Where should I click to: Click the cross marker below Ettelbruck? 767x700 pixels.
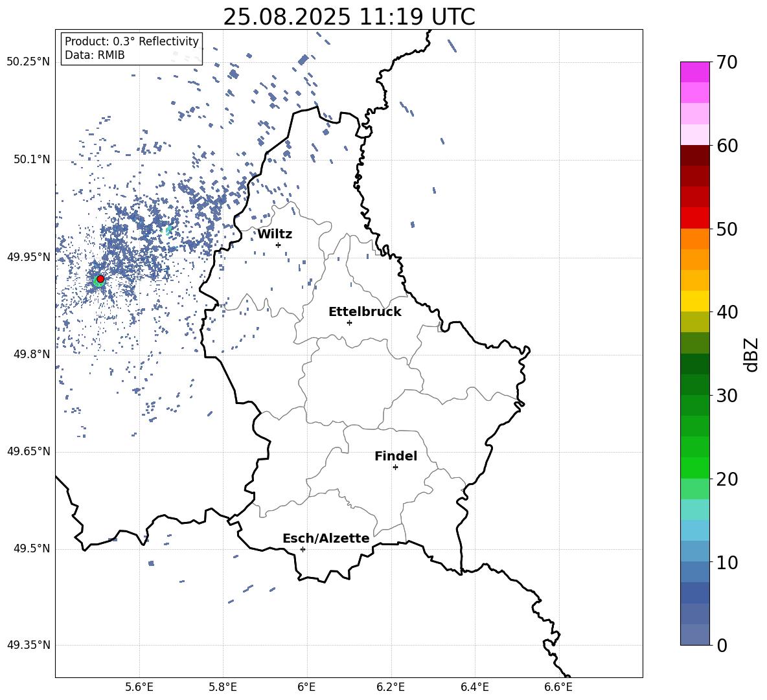[x=349, y=322]
